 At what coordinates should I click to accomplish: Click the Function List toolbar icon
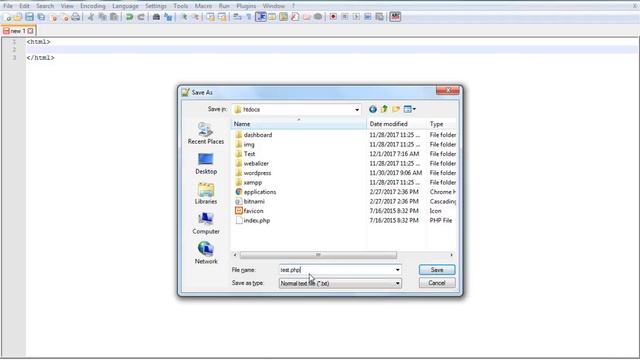click(x=295, y=17)
